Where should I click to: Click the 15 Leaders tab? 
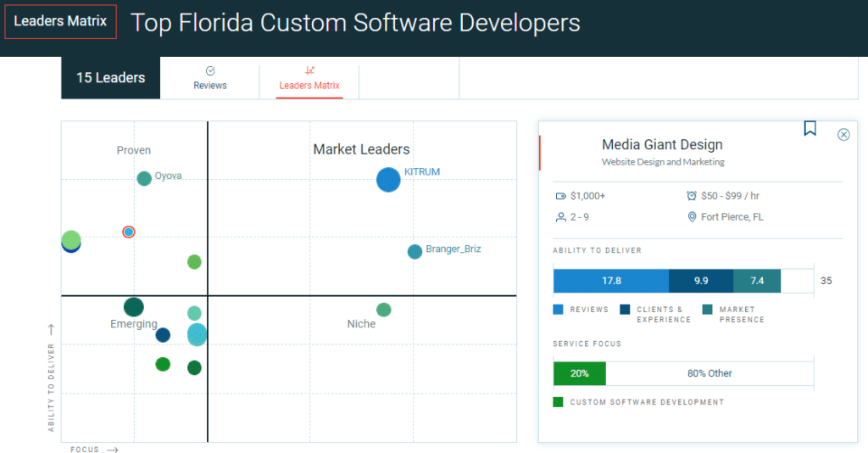111,77
